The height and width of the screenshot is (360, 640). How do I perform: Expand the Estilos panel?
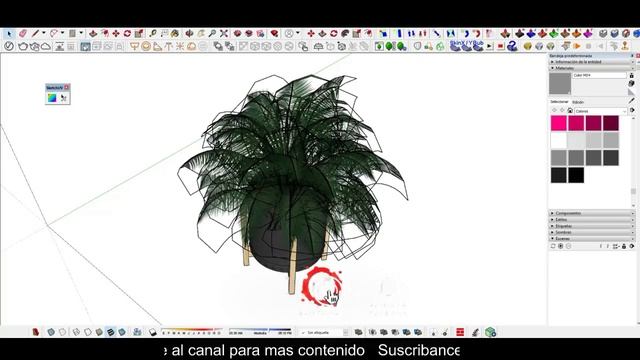591,220
